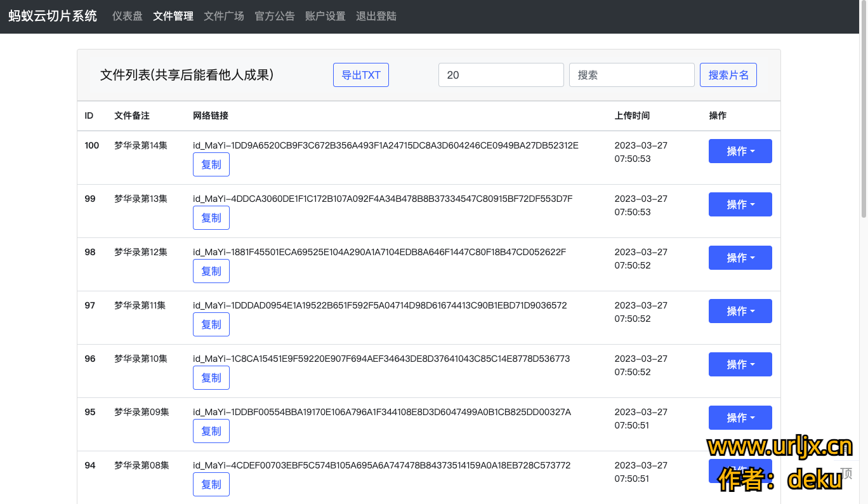Screen dimensions: 868x504
Task: Click link text id_MaYi-1C8CA15451E9F592...
Action: [x=381, y=359]
